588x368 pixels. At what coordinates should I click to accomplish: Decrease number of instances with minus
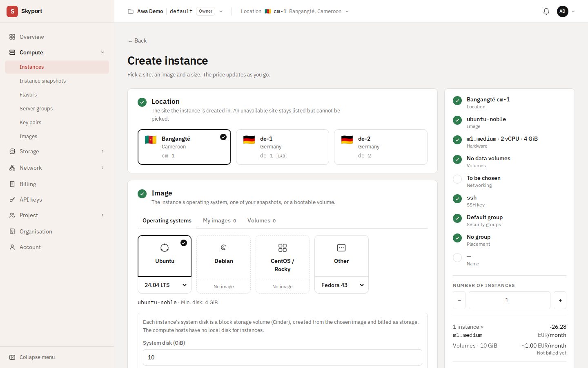pyautogui.click(x=459, y=300)
